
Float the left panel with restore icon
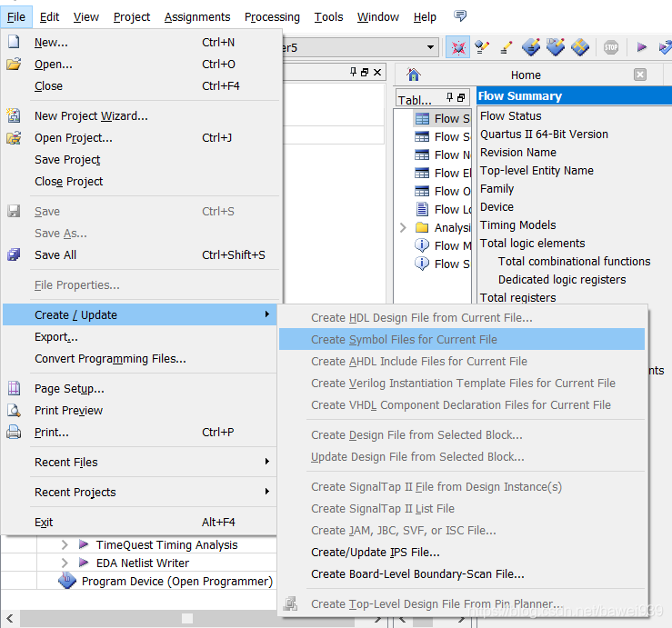coord(365,73)
